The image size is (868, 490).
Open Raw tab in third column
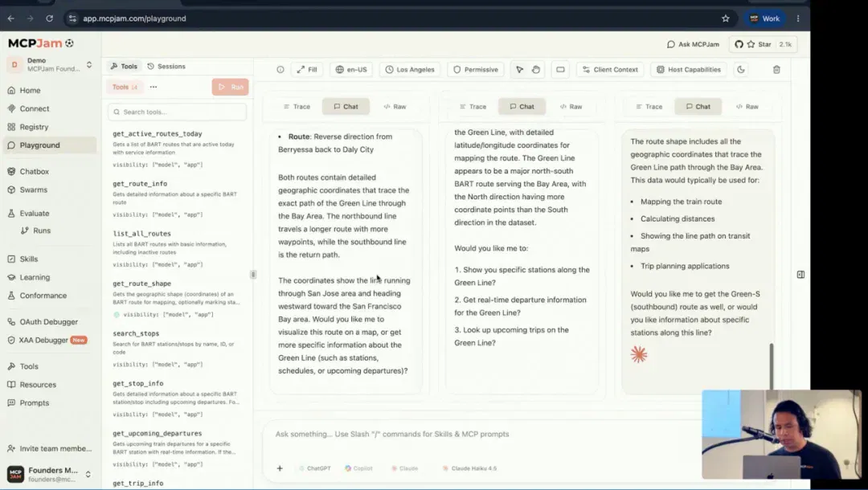pyautogui.click(x=747, y=107)
